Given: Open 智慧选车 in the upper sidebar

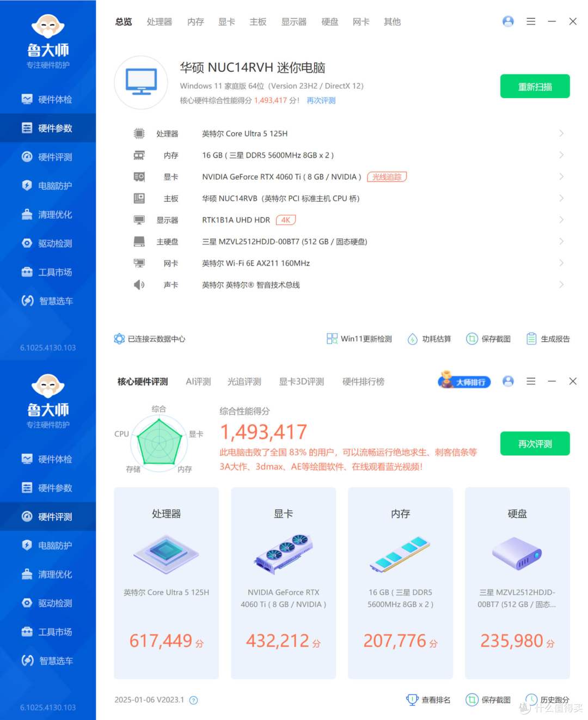Looking at the screenshot, I should point(48,301).
